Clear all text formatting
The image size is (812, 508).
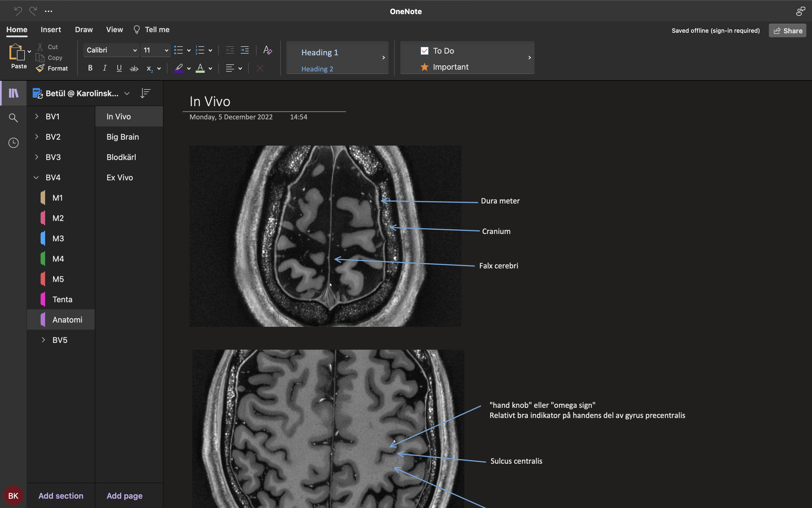point(267,50)
